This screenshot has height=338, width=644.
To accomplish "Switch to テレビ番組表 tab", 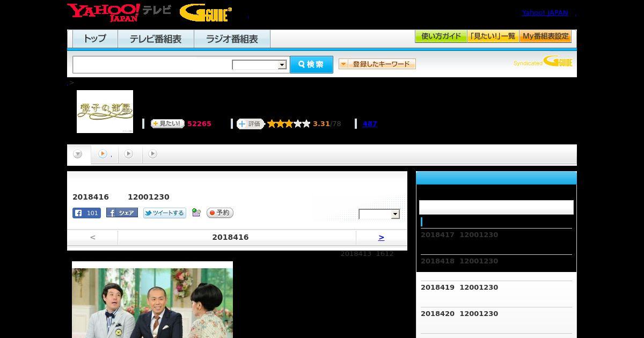I will tap(156, 39).
